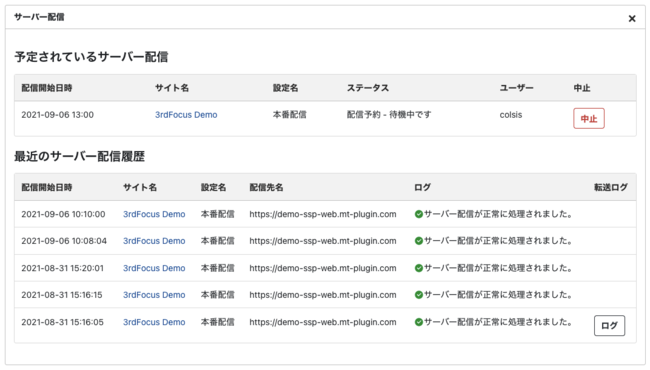Open 3rdFocus Demo link for 2021-08-31 15:20:01
The height and width of the screenshot is (370, 650).
click(x=154, y=268)
